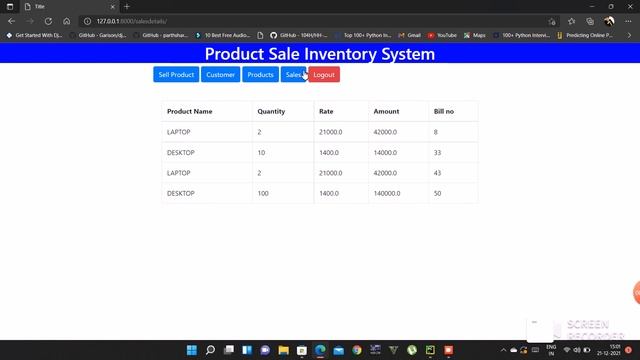The width and height of the screenshot is (640, 360).
Task: Select LAPTOP in the bill 8 row
Action: (179, 132)
